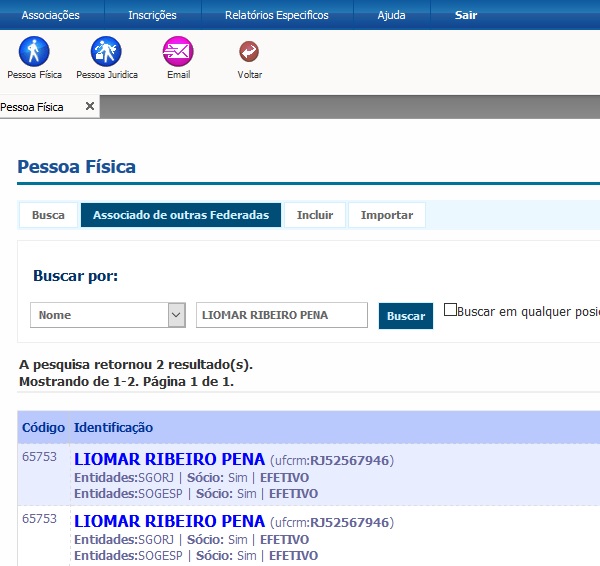This screenshot has width=600, height=566.
Task: Click the search text input field
Action: pos(281,315)
